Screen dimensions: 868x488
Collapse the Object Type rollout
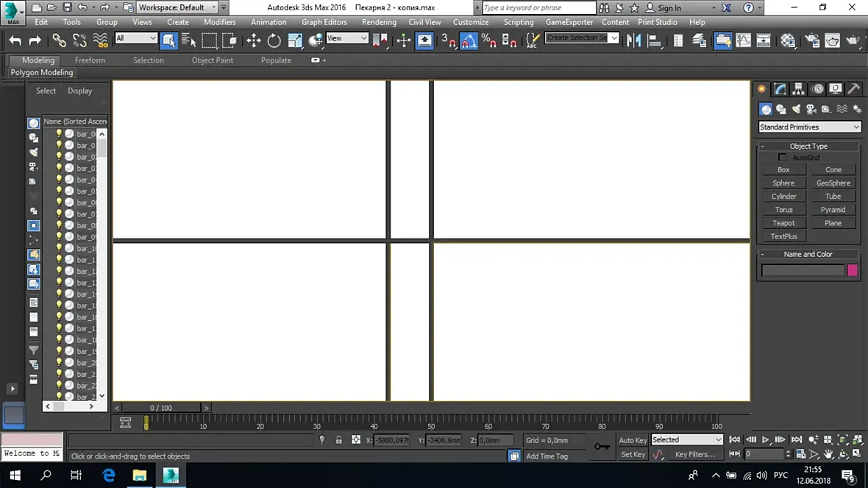(x=808, y=146)
